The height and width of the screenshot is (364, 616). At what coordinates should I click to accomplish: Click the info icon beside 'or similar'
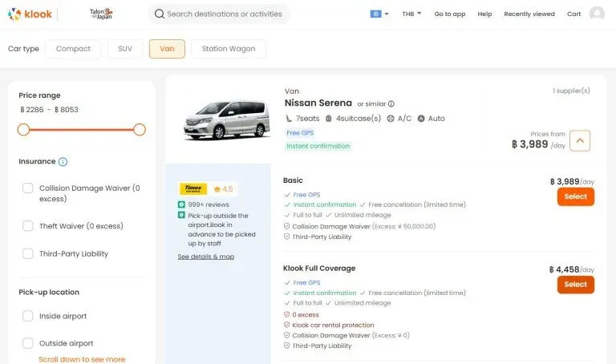pos(391,104)
